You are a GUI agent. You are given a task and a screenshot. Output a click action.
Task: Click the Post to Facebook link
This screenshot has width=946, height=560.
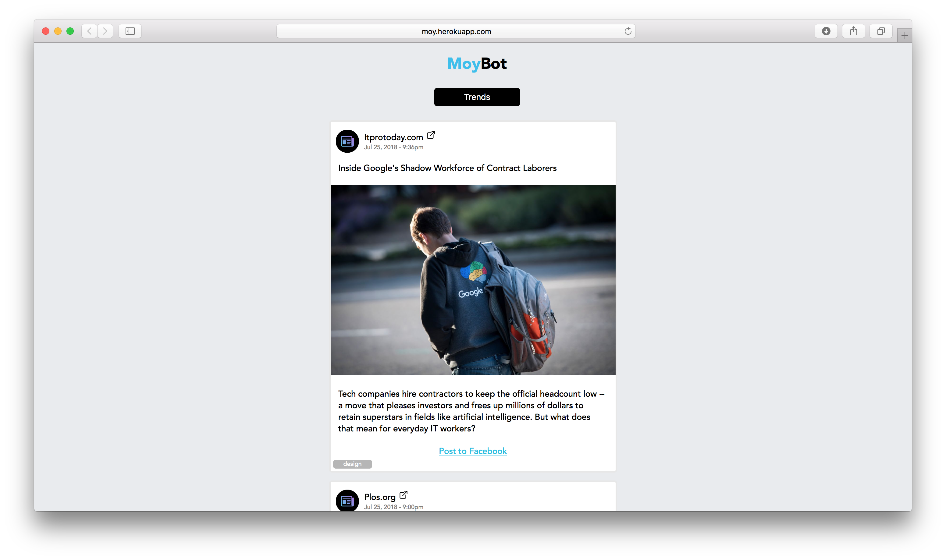click(x=472, y=451)
